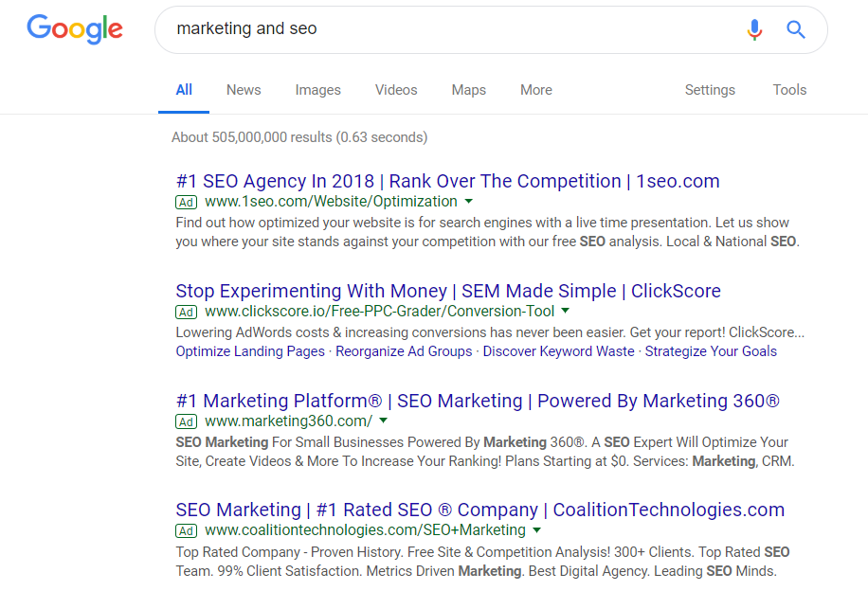Open the More search options menu

535,90
